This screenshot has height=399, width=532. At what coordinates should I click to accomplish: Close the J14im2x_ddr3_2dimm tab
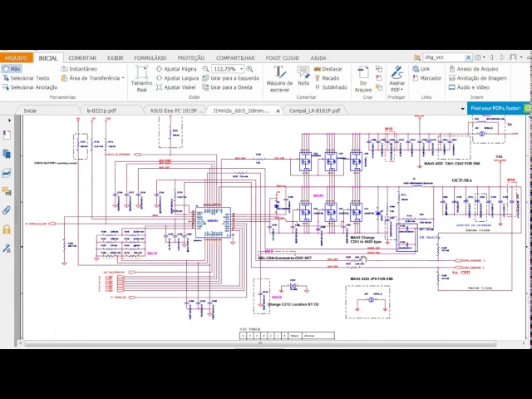[x=278, y=111]
